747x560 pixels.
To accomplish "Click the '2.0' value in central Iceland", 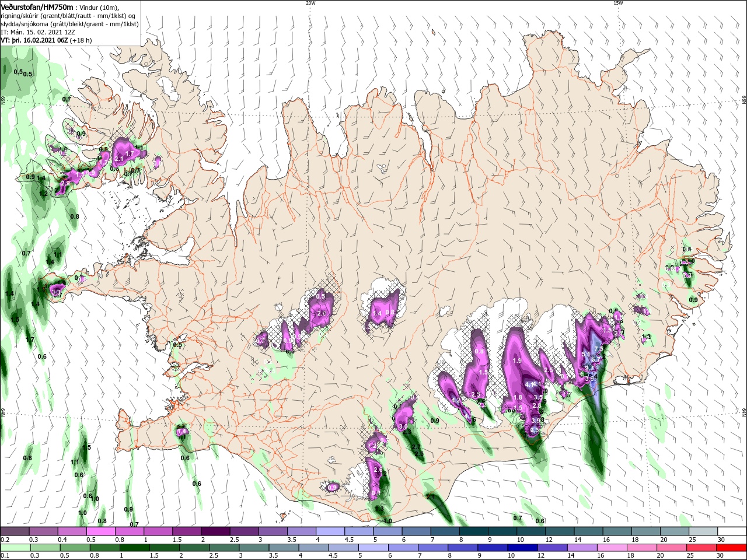I will coord(321,313).
